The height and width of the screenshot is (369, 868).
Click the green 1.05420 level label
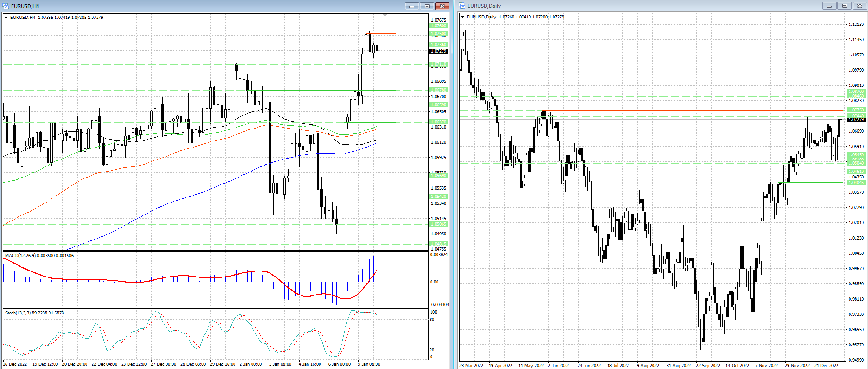439,197
